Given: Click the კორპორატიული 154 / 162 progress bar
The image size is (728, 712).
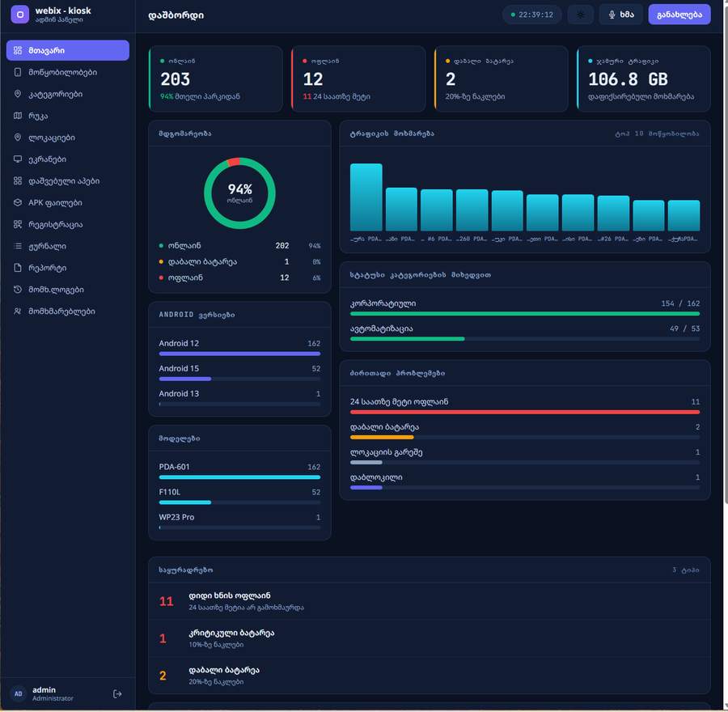Looking at the screenshot, I should [x=525, y=313].
